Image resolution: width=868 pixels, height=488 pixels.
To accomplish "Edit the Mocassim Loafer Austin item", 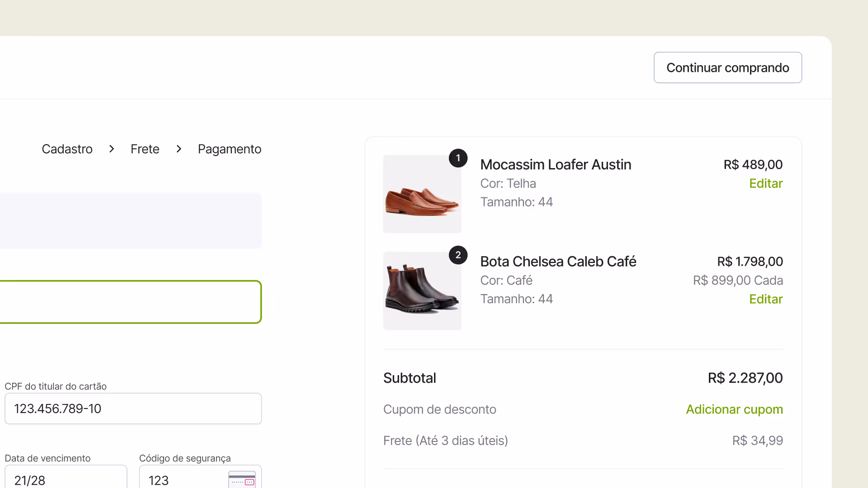I will [766, 183].
